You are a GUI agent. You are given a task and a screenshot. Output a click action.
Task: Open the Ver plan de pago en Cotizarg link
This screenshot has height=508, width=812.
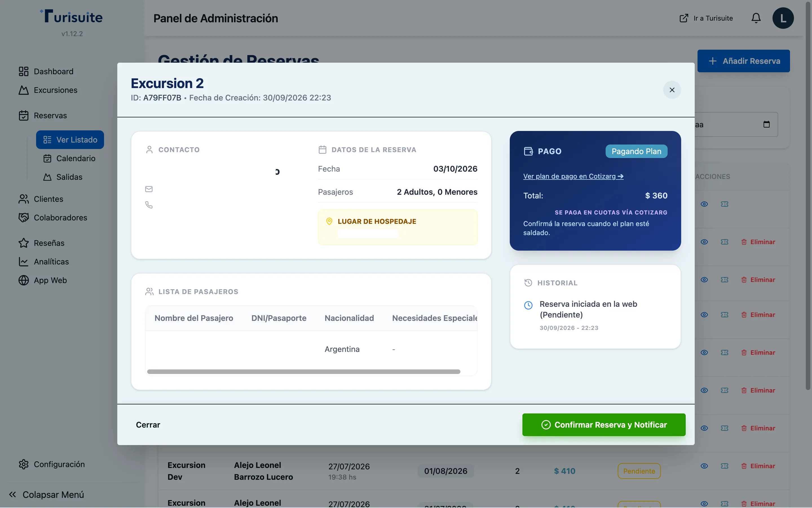(573, 176)
